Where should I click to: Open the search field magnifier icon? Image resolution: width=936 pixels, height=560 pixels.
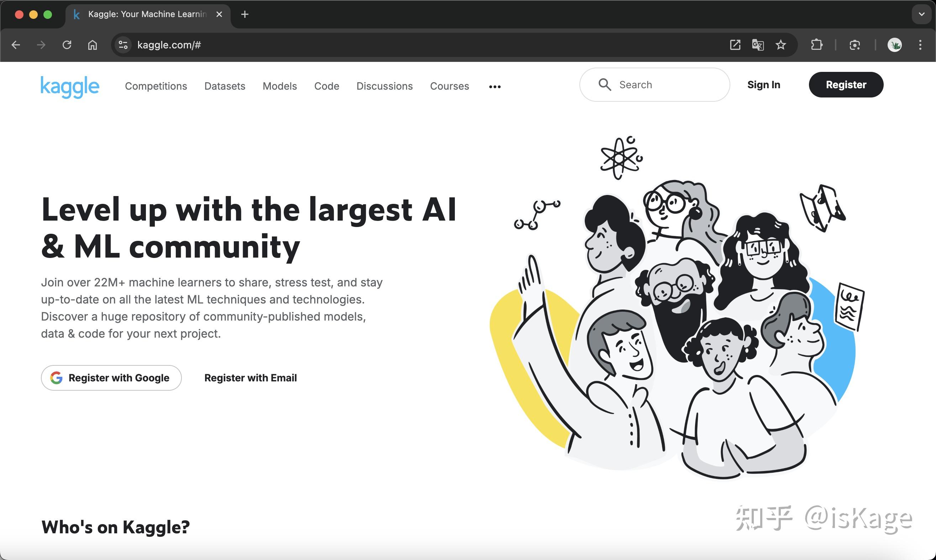(x=605, y=85)
